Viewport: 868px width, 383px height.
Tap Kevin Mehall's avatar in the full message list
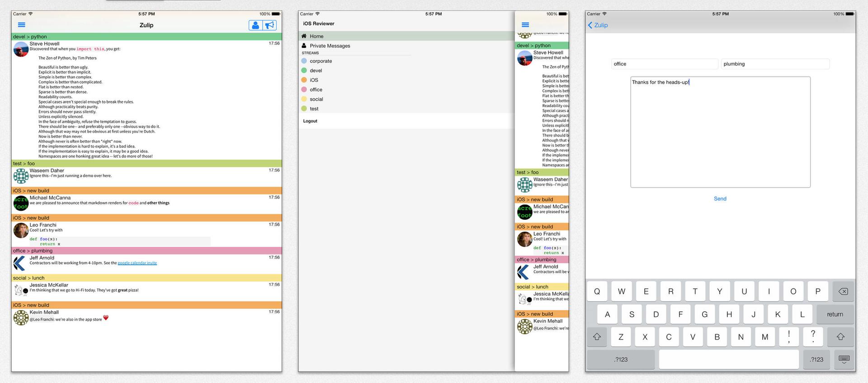pos(21,317)
